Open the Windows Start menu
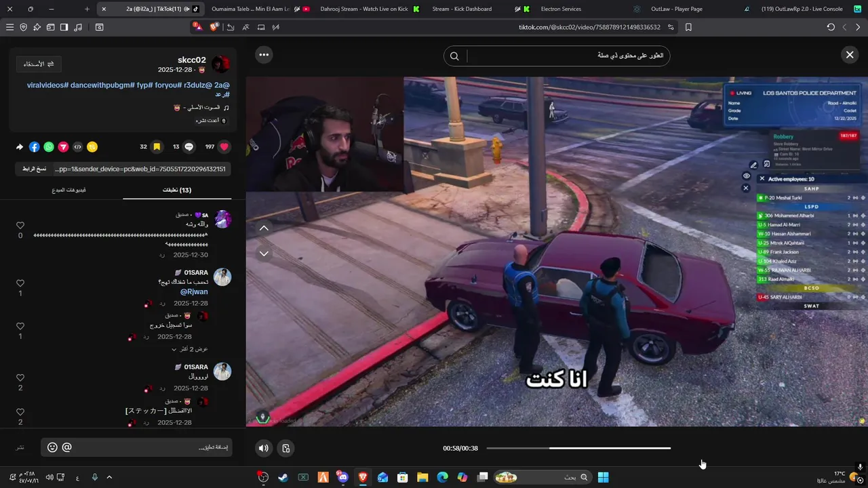 (x=603, y=477)
